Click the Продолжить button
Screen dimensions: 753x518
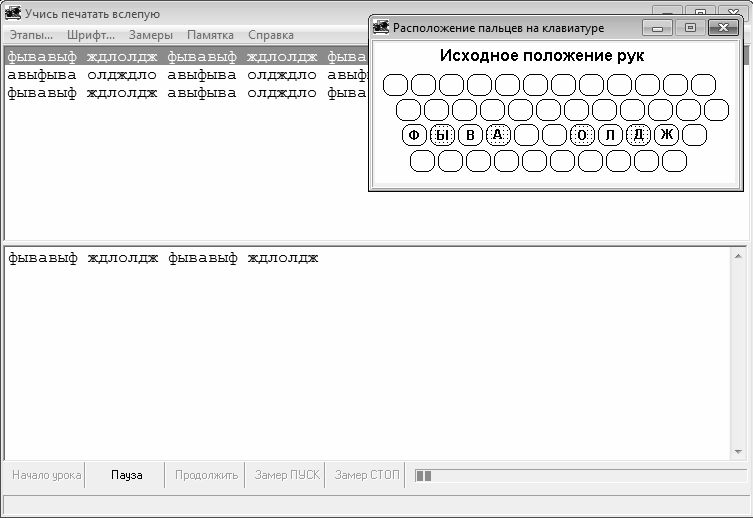[206, 475]
